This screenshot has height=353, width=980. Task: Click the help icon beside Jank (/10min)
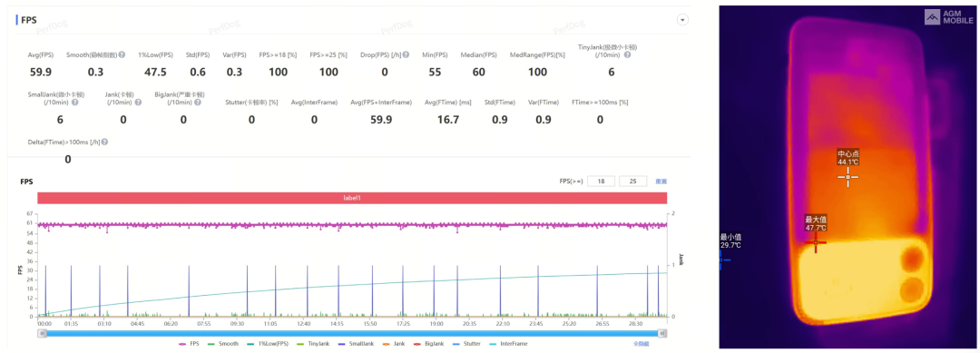138,102
